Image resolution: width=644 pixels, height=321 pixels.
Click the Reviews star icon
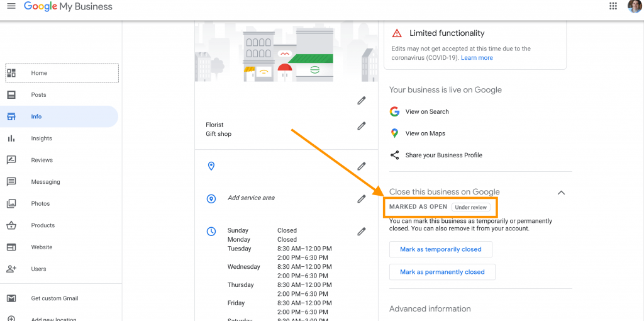point(11,160)
